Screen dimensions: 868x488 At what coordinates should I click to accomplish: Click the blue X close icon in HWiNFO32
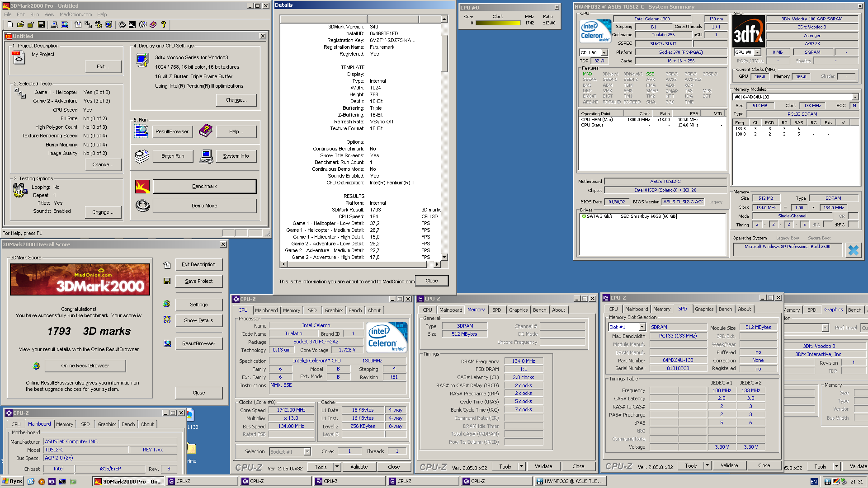click(x=853, y=250)
